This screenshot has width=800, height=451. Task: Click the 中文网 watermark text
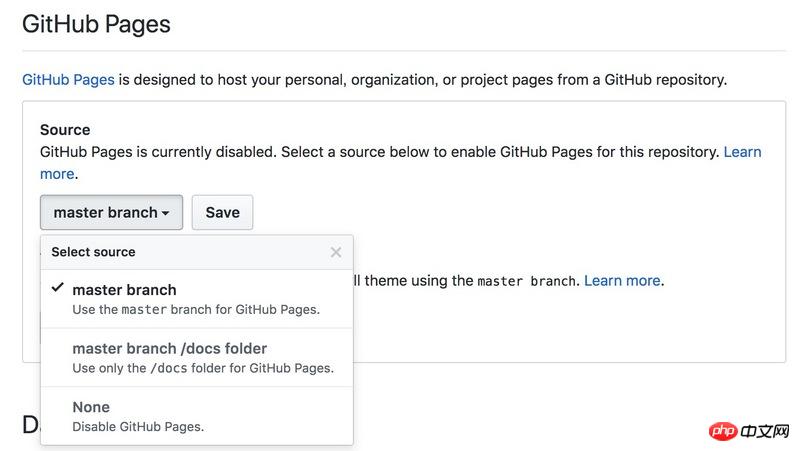(x=765, y=431)
